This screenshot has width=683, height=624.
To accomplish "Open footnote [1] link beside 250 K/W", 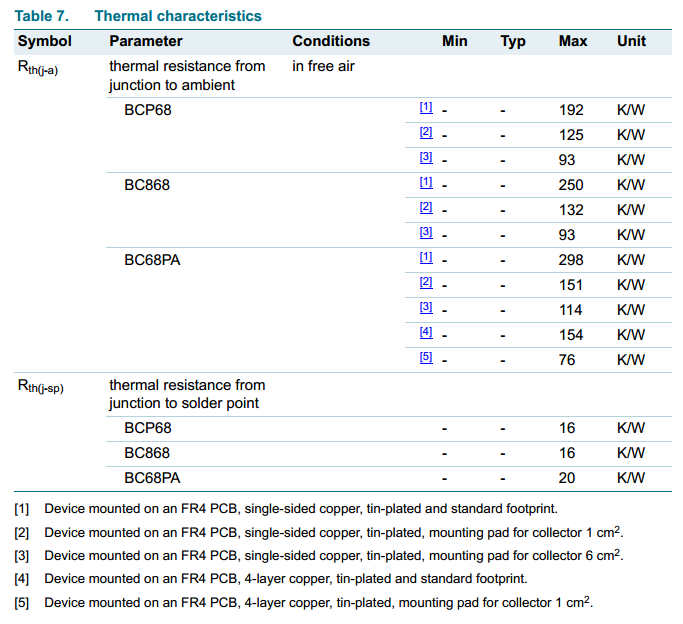I will [426, 182].
